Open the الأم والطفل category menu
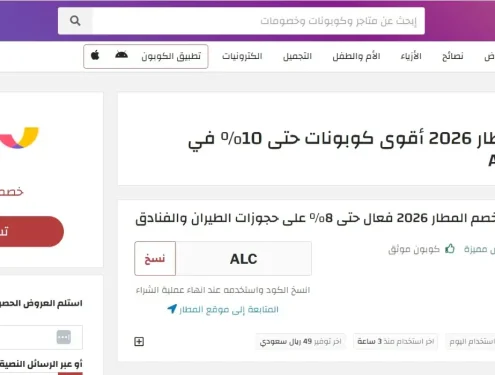495x375 pixels. (356, 56)
